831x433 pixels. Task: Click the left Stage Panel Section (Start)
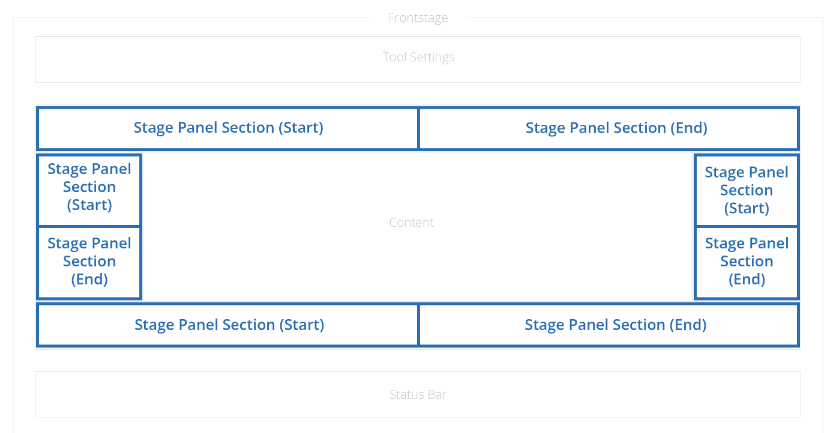[89, 188]
